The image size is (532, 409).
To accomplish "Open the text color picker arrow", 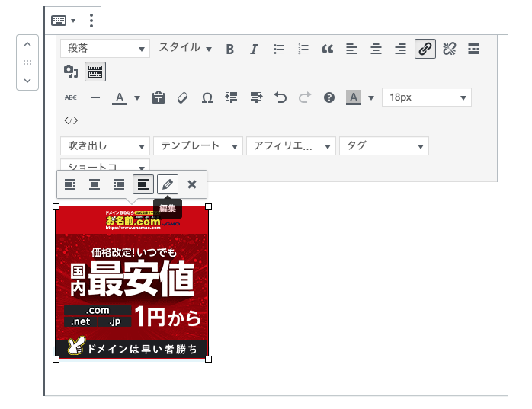I will coord(137,98).
